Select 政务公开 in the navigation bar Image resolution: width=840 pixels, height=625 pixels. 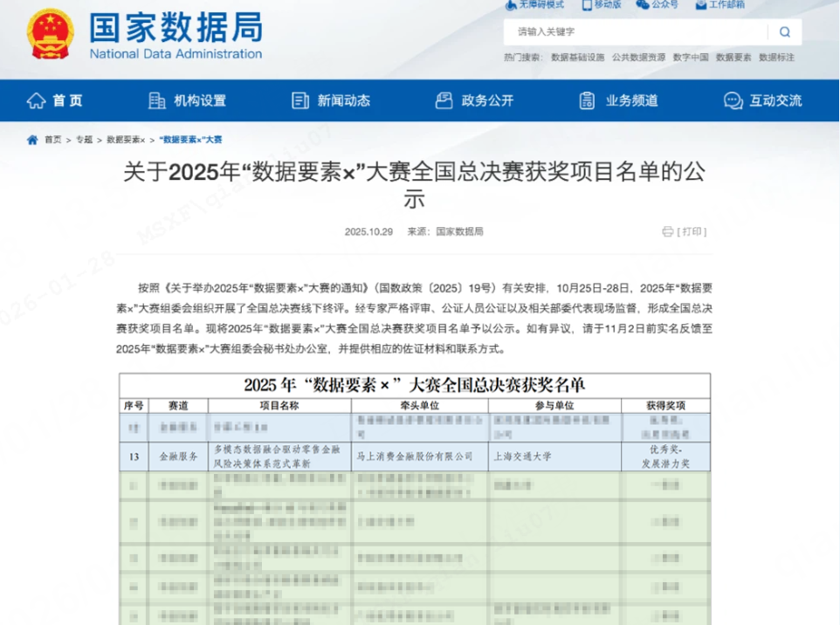[x=475, y=100]
